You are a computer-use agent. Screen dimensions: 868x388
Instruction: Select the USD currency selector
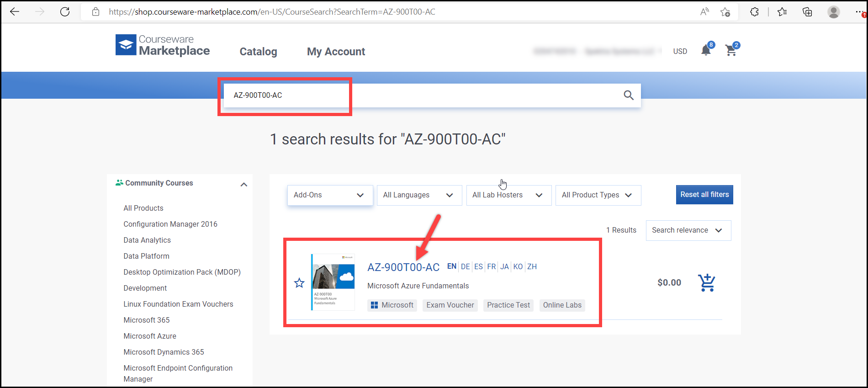[680, 51]
